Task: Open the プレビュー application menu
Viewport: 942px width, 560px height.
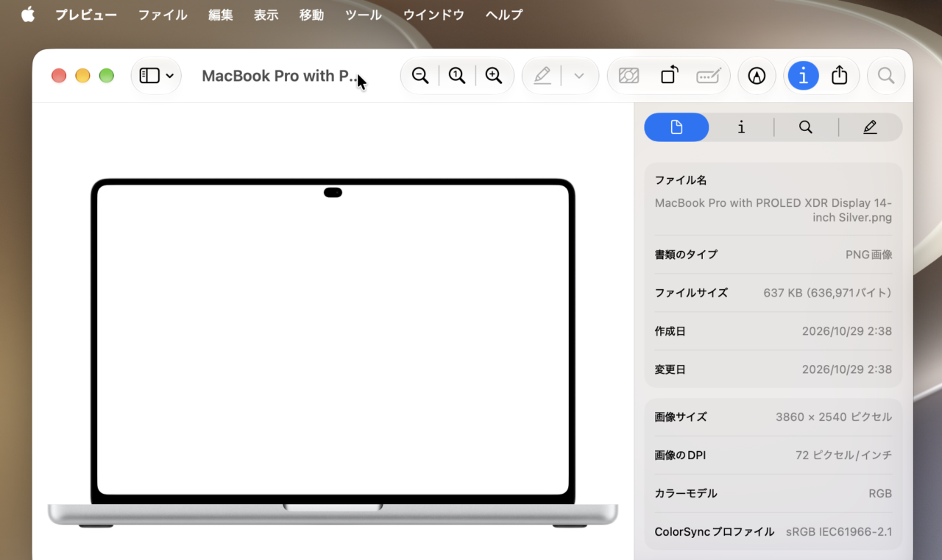Action: point(86,15)
